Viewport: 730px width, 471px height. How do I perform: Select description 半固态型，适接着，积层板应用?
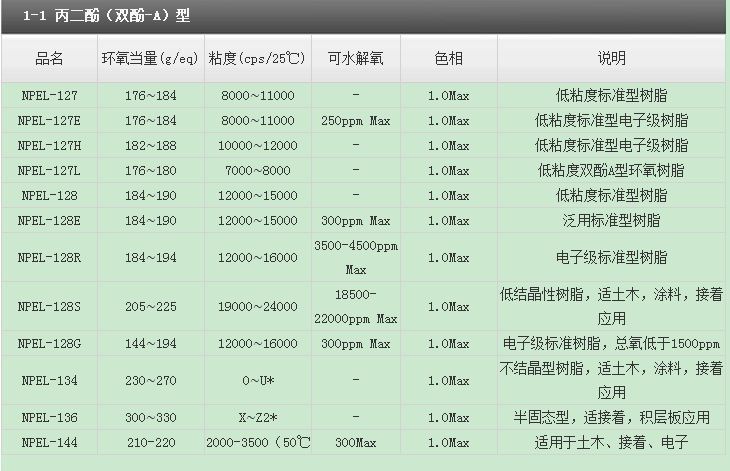pyautogui.click(x=611, y=417)
